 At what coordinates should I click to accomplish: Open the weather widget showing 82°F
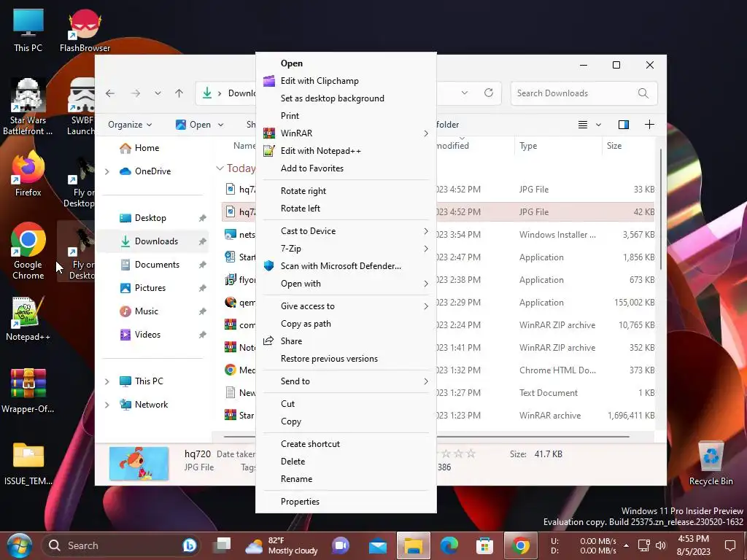pos(282,545)
